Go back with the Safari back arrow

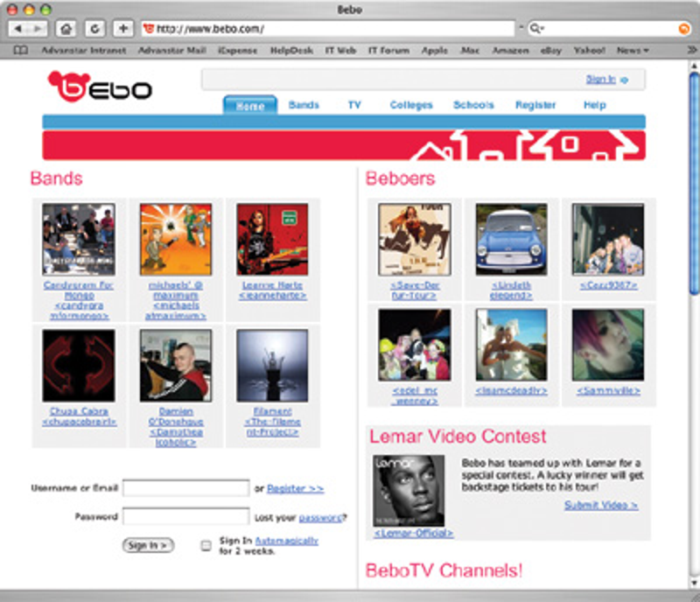[x=17, y=29]
